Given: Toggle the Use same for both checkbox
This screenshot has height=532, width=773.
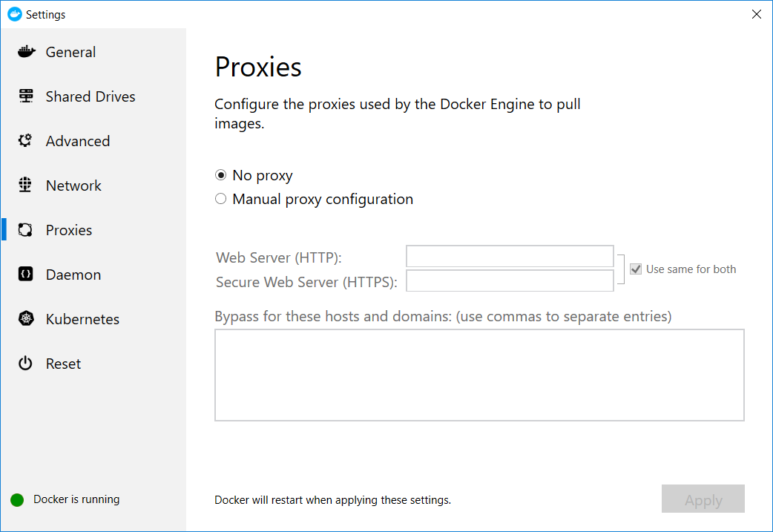Looking at the screenshot, I should point(636,269).
